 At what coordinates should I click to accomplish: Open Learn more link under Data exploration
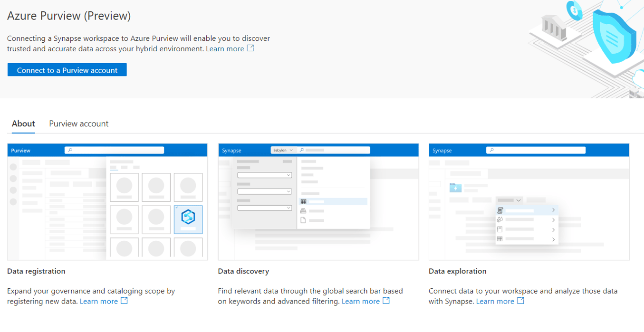[x=495, y=301]
